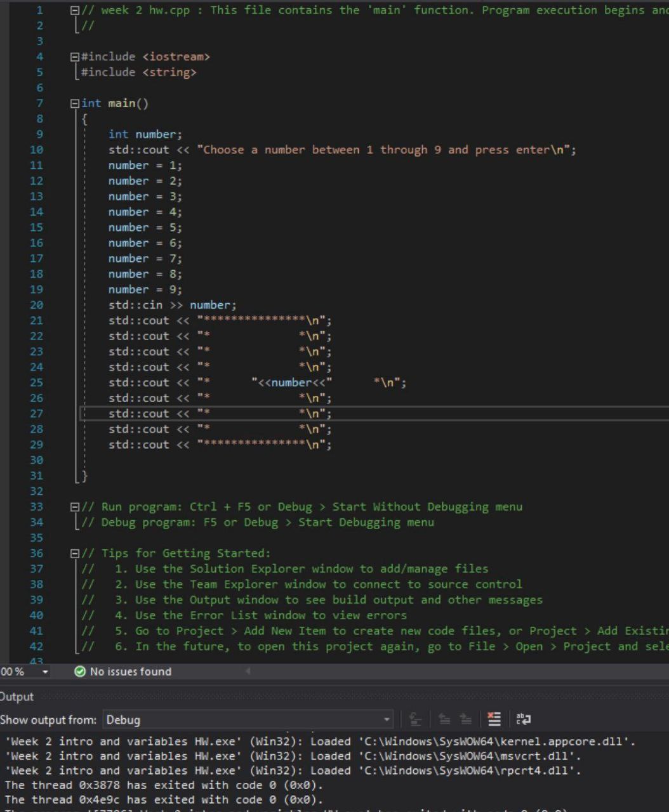Viewport: 669px width, 812px height.
Task: Collapse the int main() function block
Action: (75, 103)
